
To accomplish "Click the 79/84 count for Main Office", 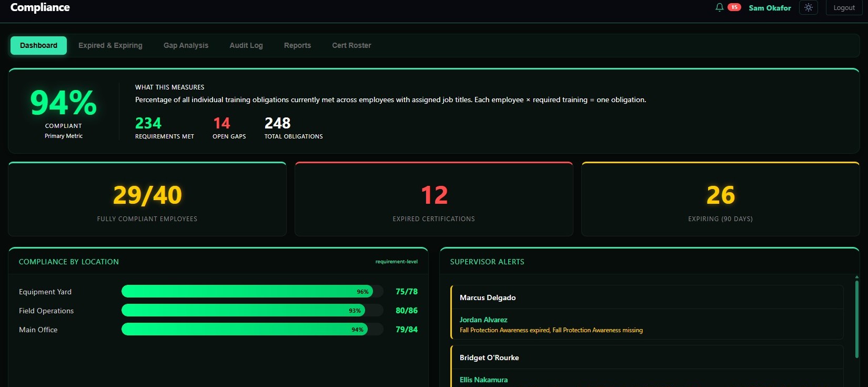I will (x=407, y=330).
